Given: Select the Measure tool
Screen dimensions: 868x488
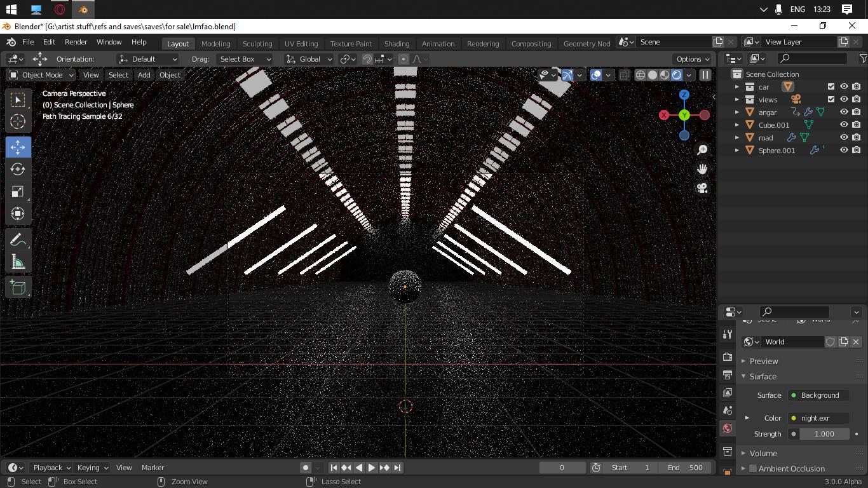Looking at the screenshot, I should 18,262.
